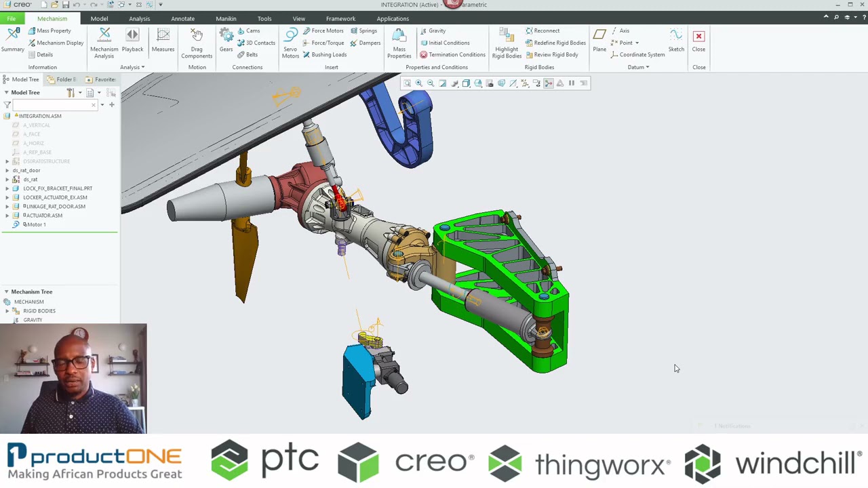Insert Springs
Image resolution: width=868 pixels, height=488 pixels.
(363, 30)
